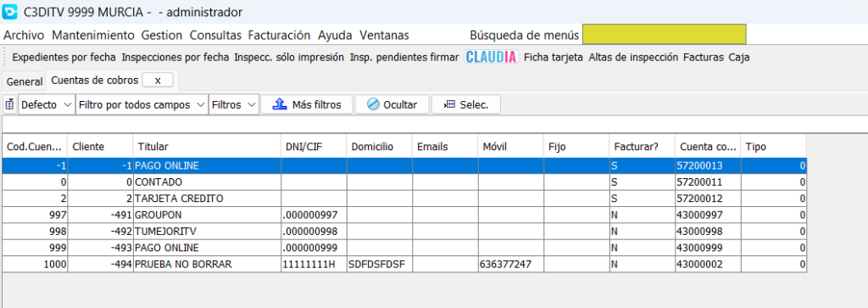This screenshot has width=868, height=308.
Task: Sort by the Cliente column header
Action: [x=101, y=147]
